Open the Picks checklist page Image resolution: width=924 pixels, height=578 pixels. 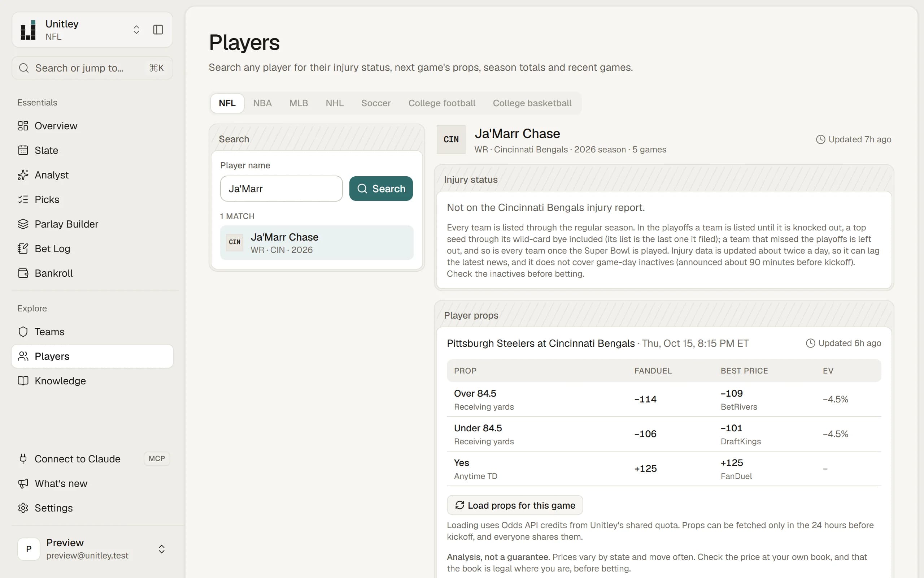(x=92, y=199)
